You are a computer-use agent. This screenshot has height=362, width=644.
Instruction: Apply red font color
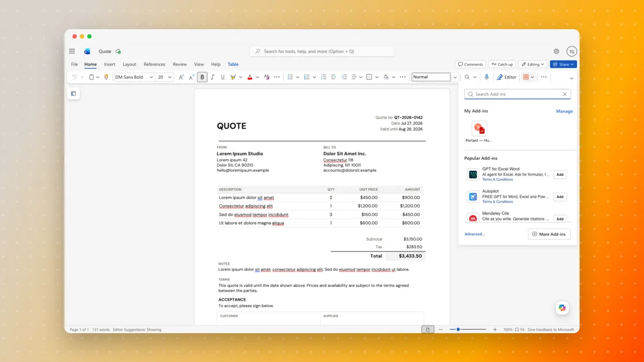(250, 77)
